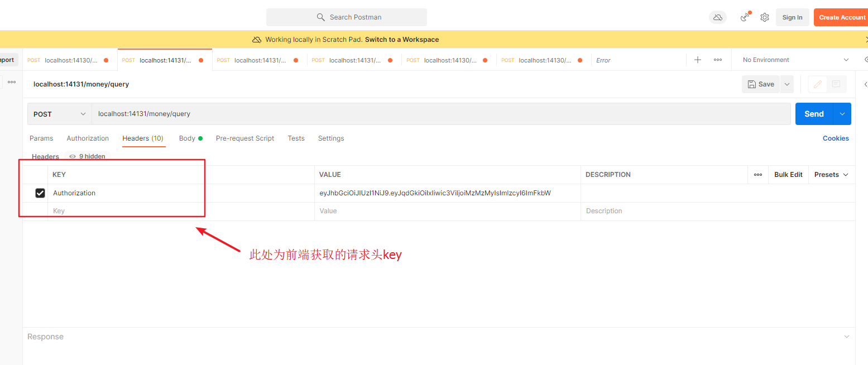Switch to the Pre-request Script tab
Screen dimensions: 868x365
(x=244, y=138)
